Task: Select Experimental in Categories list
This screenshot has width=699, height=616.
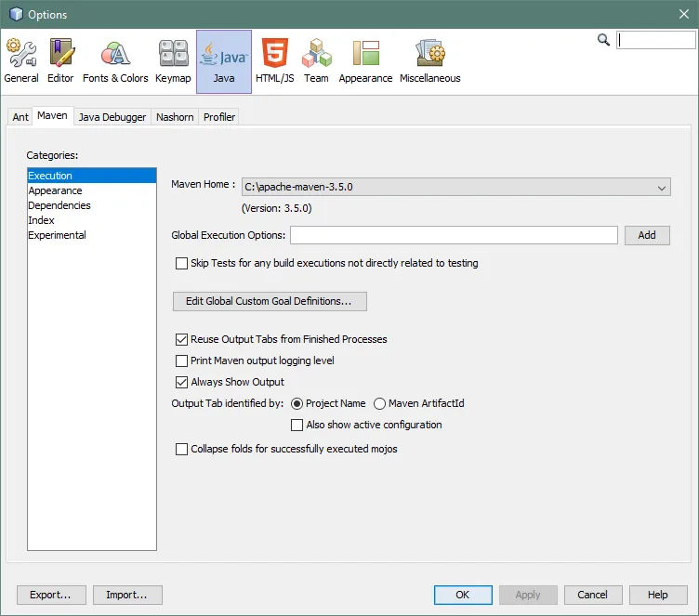Action: point(92,235)
